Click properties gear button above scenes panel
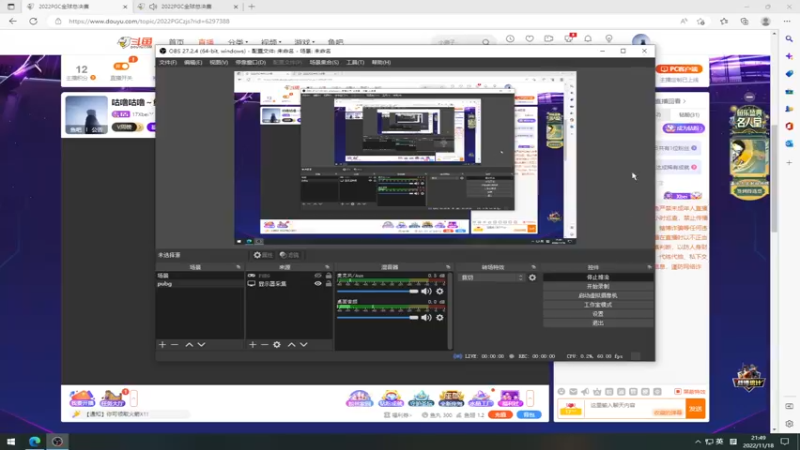The image size is (800, 450). pyautogui.click(x=263, y=255)
